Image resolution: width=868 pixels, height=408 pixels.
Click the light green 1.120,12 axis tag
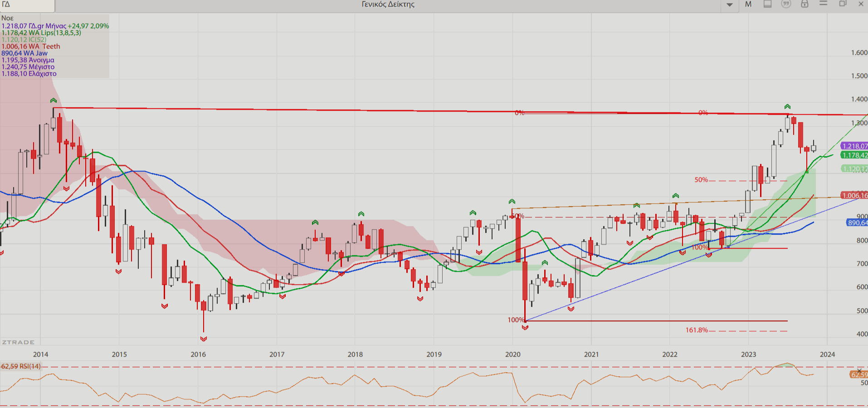[854, 169]
